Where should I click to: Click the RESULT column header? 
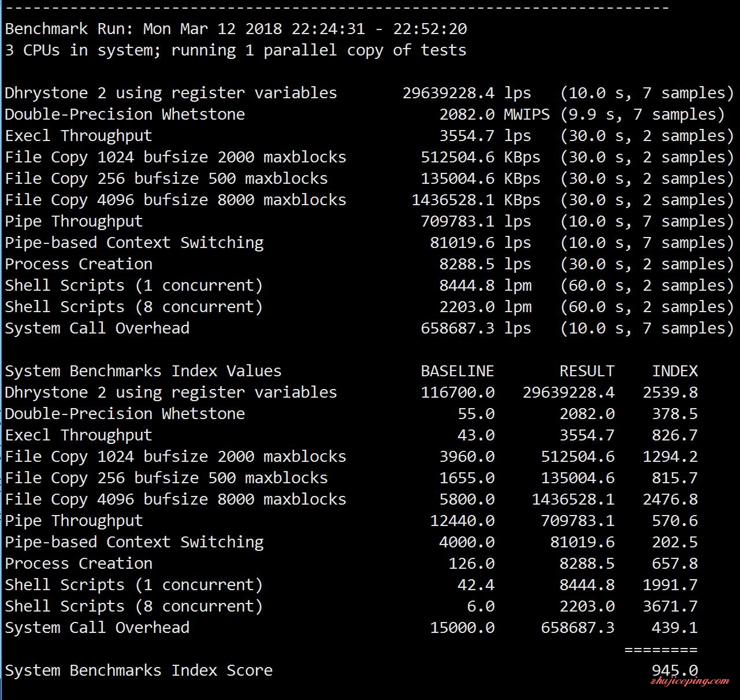[586, 371]
